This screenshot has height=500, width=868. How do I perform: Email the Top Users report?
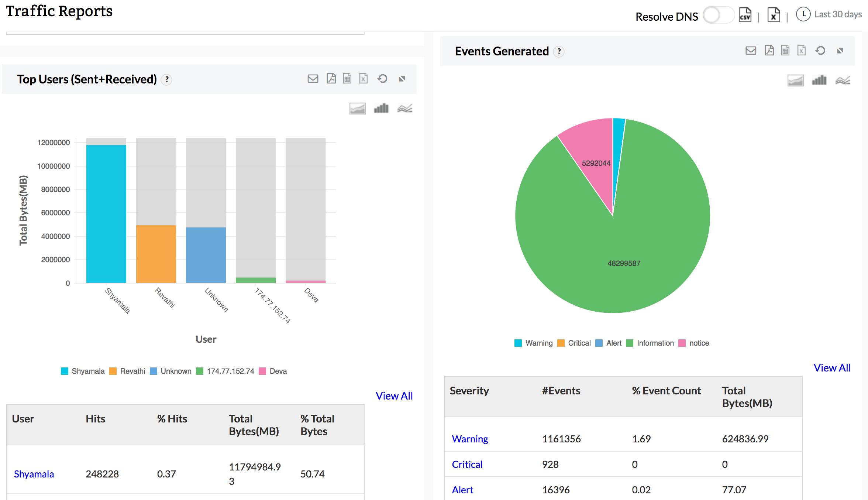pyautogui.click(x=313, y=79)
